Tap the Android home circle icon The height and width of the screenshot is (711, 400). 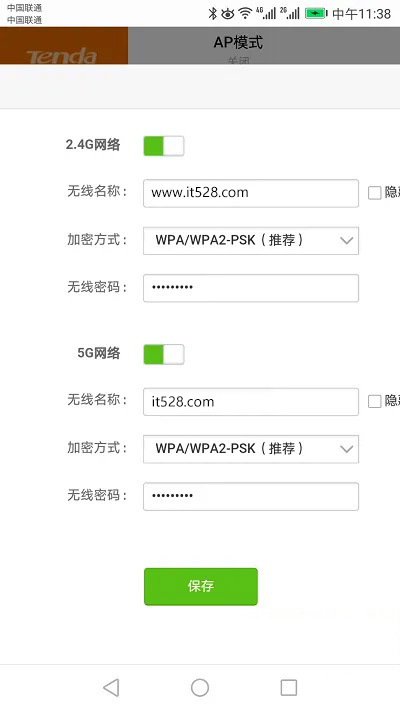pos(200,687)
